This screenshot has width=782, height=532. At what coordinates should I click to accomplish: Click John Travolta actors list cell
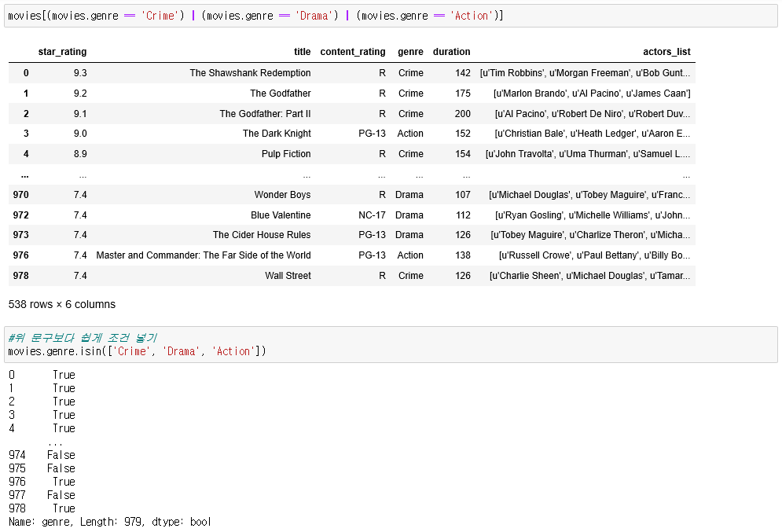pyautogui.click(x=588, y=154)
